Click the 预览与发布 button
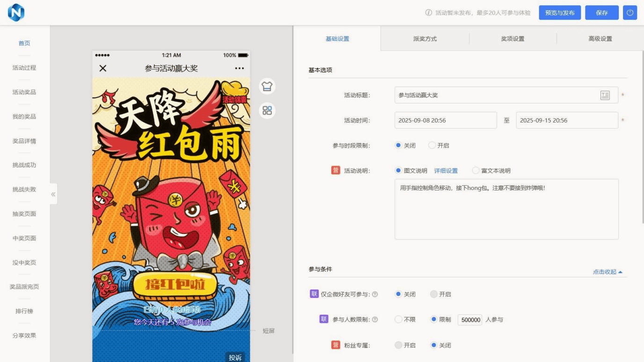Image resolution: width=644 pixels, height=362 pixels. tap(560, 13)
